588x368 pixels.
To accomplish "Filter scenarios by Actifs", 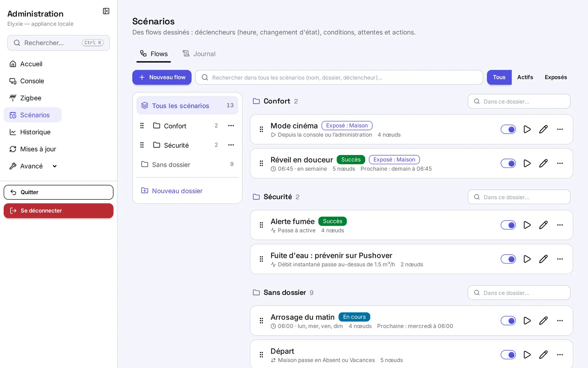I will pos(525,77).
